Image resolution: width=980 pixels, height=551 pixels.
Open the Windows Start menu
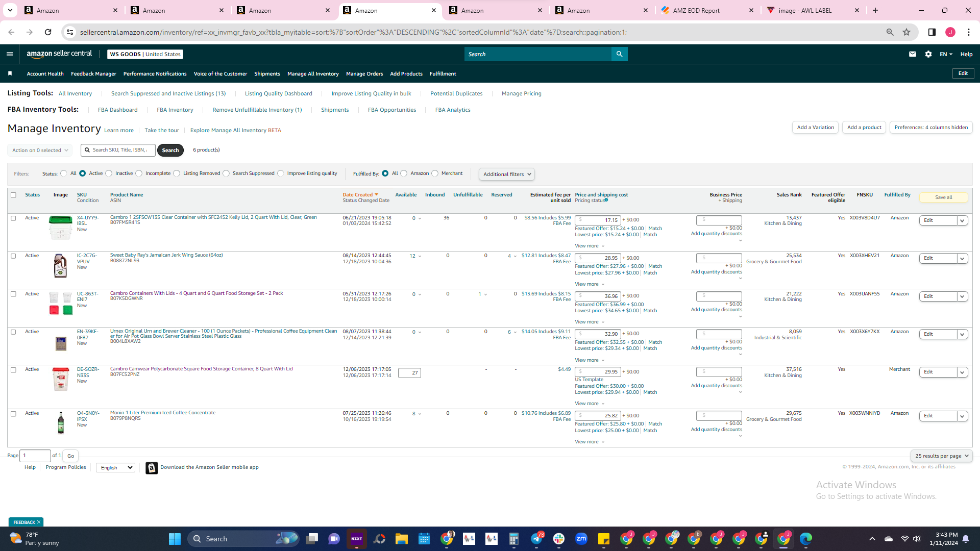[175, 539]
